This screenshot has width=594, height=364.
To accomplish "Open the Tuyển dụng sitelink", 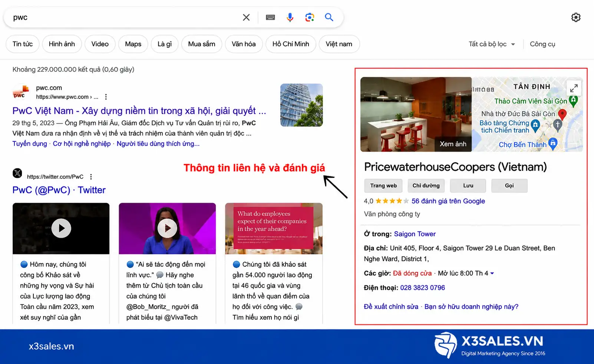I will point(30,144).
